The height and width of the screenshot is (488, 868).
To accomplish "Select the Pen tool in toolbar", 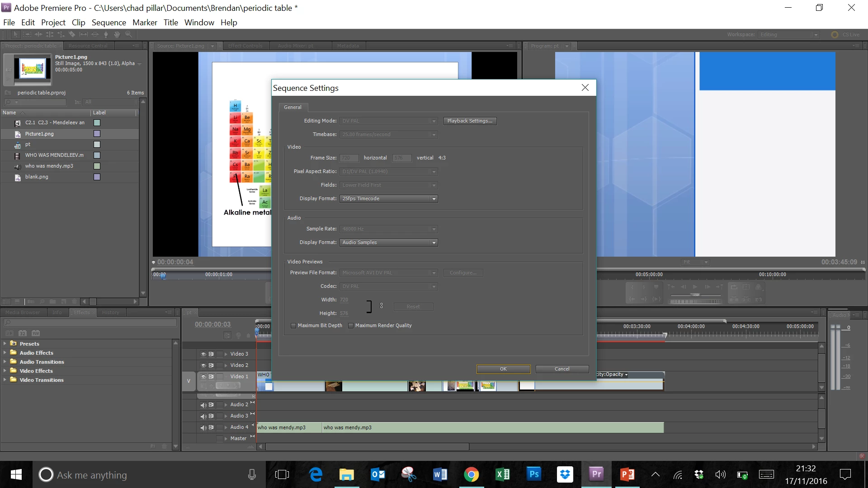I will tap(106, 34).
